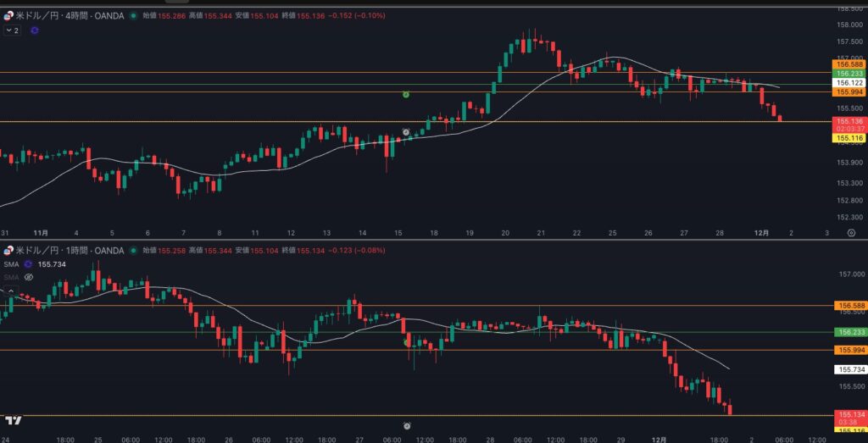Image resolution: width=868 pixels, height=443 pixels.
Task: Click the USD/JPY flag icon in the 1-hour chart title
Action: coord(8,251)
